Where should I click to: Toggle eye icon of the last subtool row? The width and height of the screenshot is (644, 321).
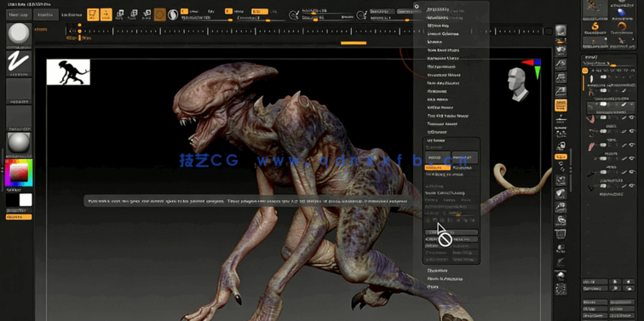[632, 186]
